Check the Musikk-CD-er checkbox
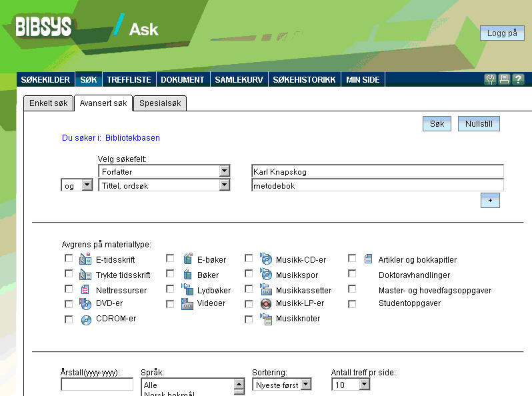 pos(249,259)
